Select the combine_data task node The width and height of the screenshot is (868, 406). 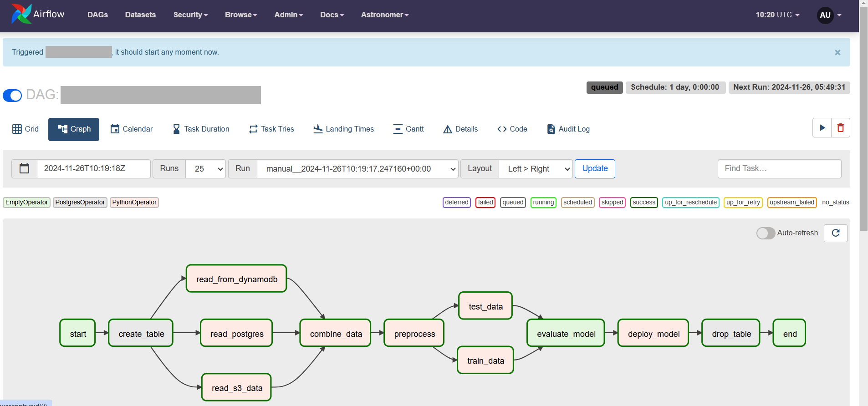(336, 334)
